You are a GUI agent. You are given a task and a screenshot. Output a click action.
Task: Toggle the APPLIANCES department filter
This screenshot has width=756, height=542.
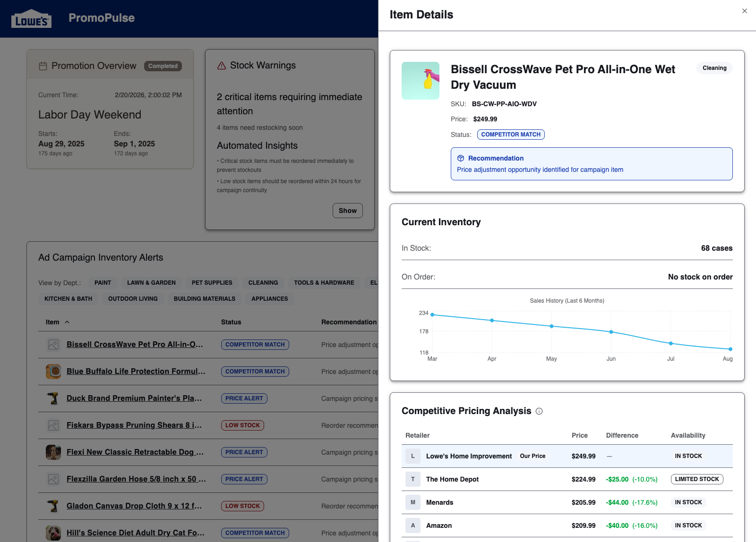click(269, 298)
